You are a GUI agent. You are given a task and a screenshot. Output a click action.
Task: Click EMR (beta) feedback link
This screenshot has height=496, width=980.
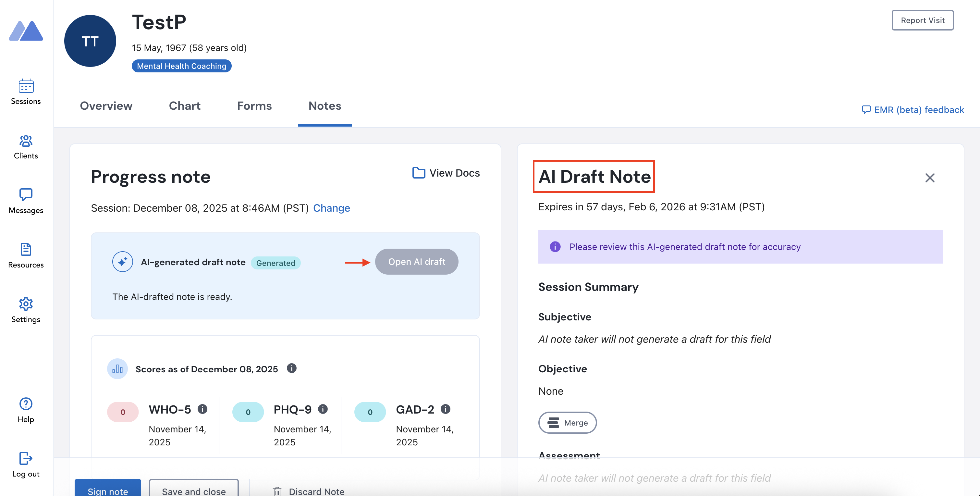tap(913, 110)
